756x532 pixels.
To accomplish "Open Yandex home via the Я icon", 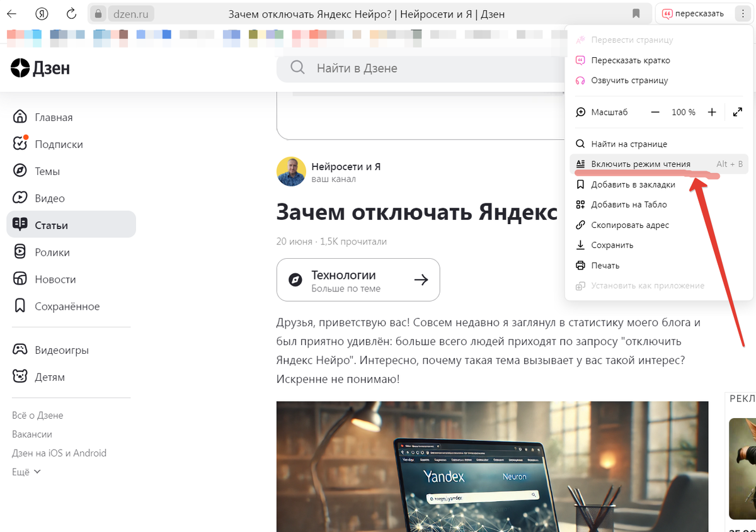I will tap(42, 13).
